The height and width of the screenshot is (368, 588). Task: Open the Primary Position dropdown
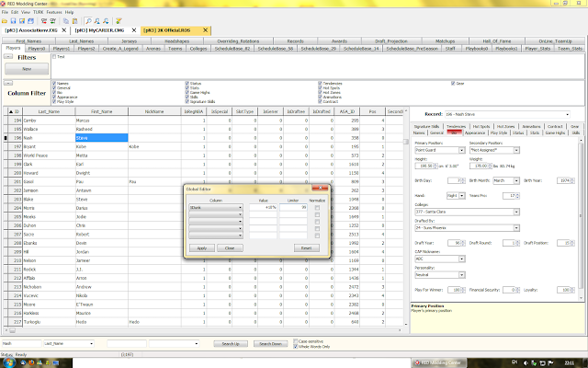461,150
